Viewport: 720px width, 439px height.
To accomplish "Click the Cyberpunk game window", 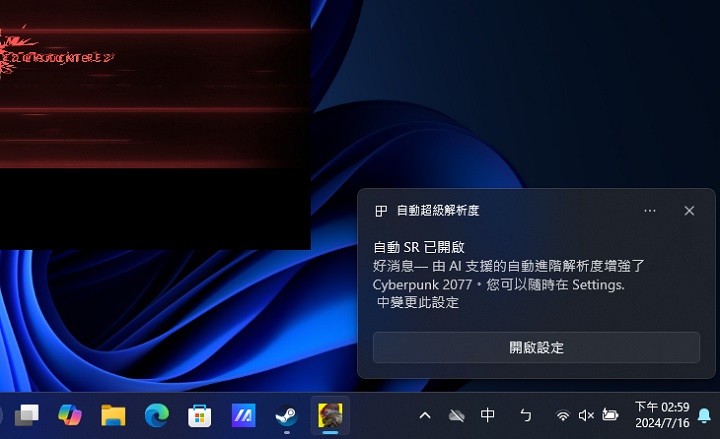I will tap(155, 125).
